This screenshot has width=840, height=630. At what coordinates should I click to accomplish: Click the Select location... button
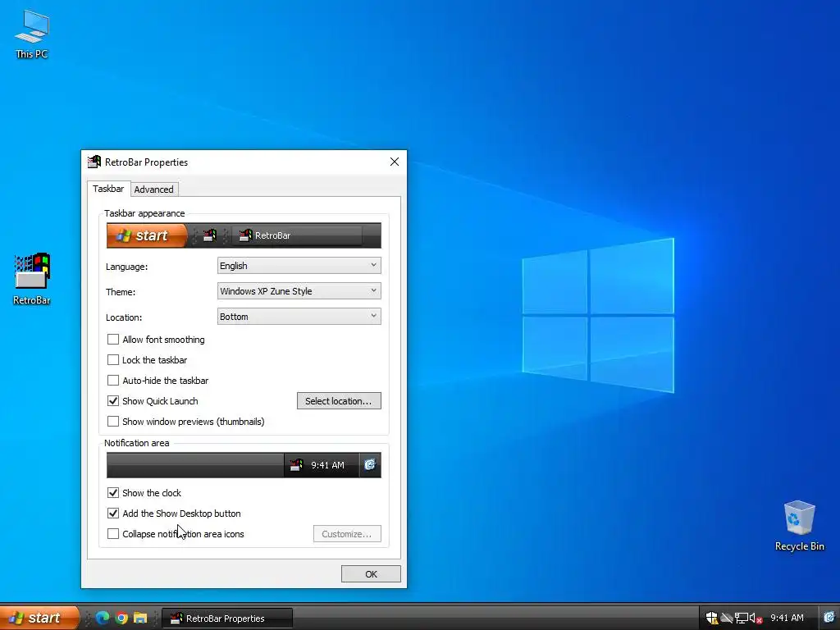coord(339,400)
